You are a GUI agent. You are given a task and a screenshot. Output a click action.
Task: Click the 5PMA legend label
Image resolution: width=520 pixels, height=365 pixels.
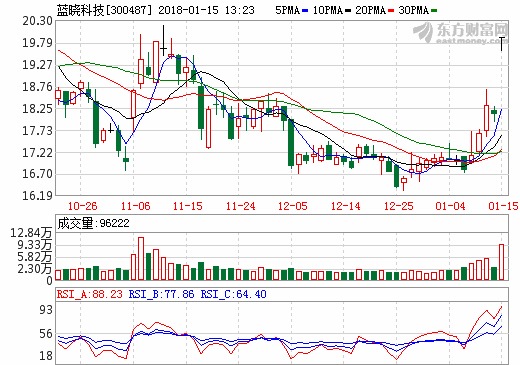(x=288, y=10)
